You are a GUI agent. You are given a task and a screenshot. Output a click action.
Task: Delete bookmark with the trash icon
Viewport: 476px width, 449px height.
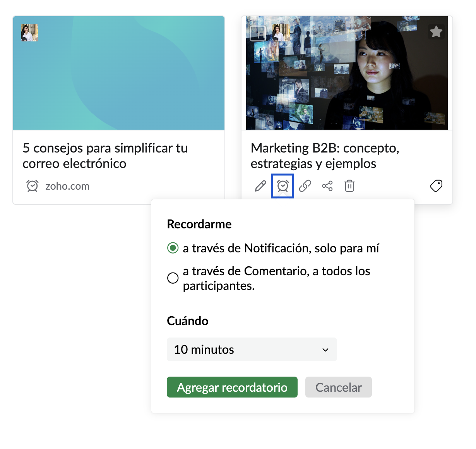coord(349,186)
